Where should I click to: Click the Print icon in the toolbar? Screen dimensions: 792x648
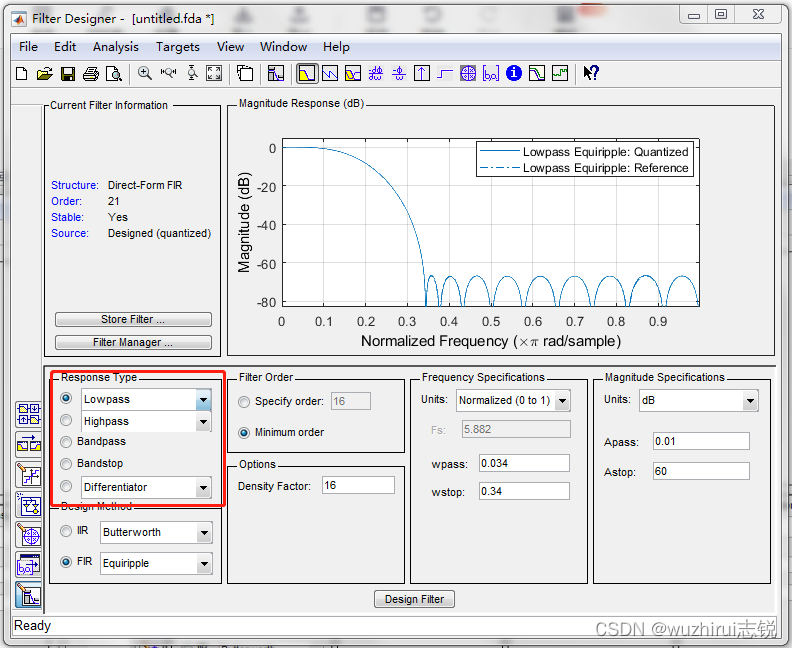[91, 74]
